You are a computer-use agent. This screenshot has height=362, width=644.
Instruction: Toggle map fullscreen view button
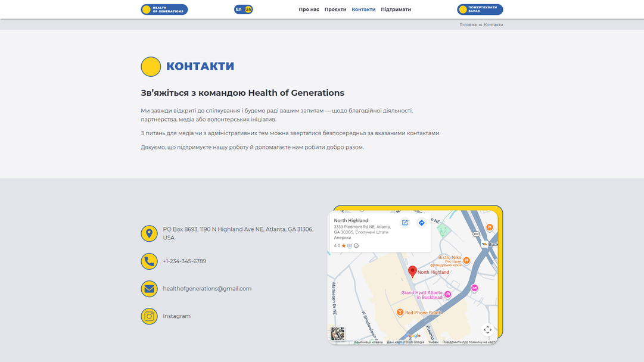click(487, 330)
